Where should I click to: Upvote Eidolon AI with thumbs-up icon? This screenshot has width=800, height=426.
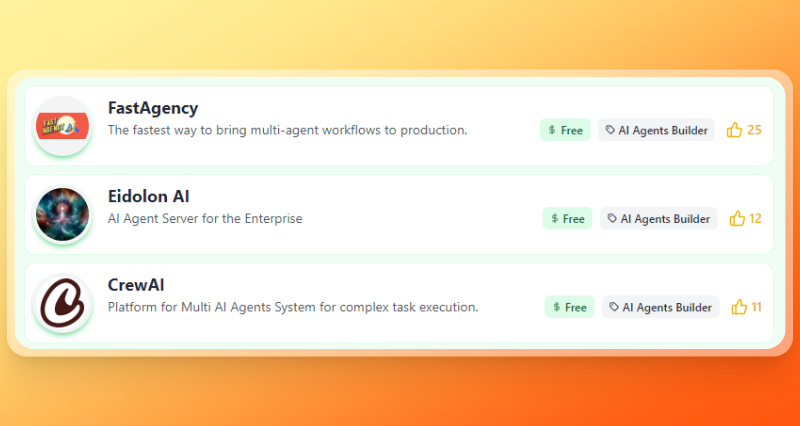pyautogui.click(x=737, y=218)
